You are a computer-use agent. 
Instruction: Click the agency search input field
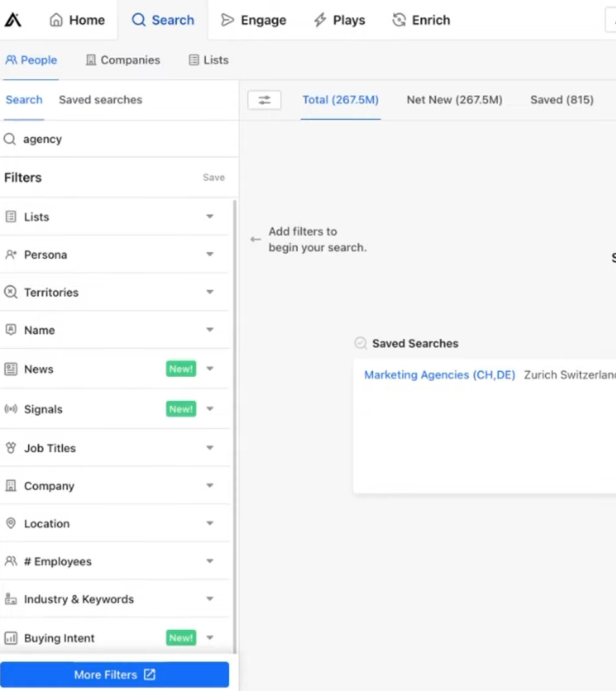[119, 139]
